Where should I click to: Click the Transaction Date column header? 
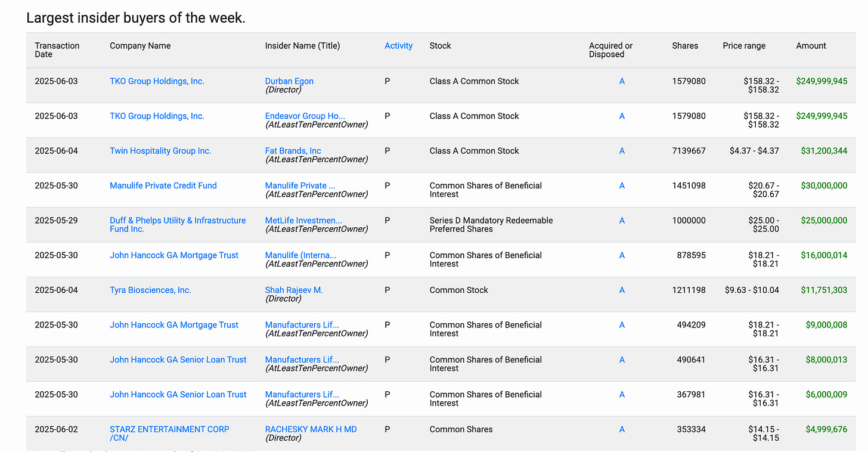57,50
